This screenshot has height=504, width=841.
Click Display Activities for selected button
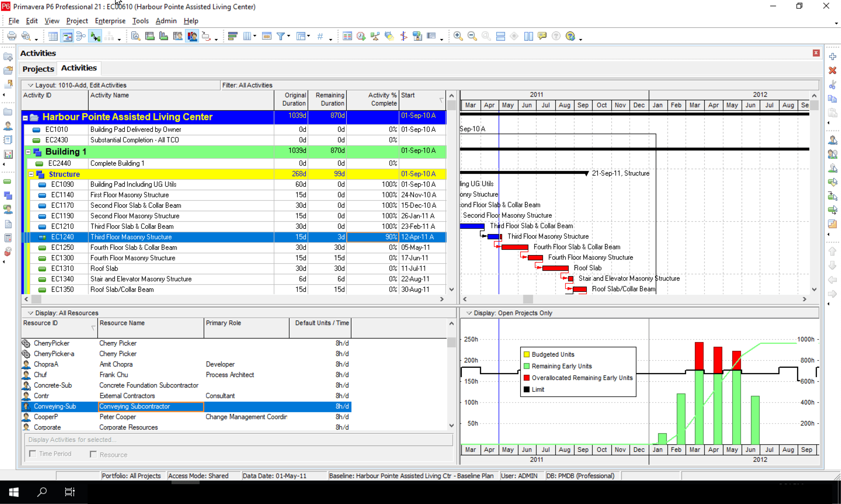click(x=239, y=439)
